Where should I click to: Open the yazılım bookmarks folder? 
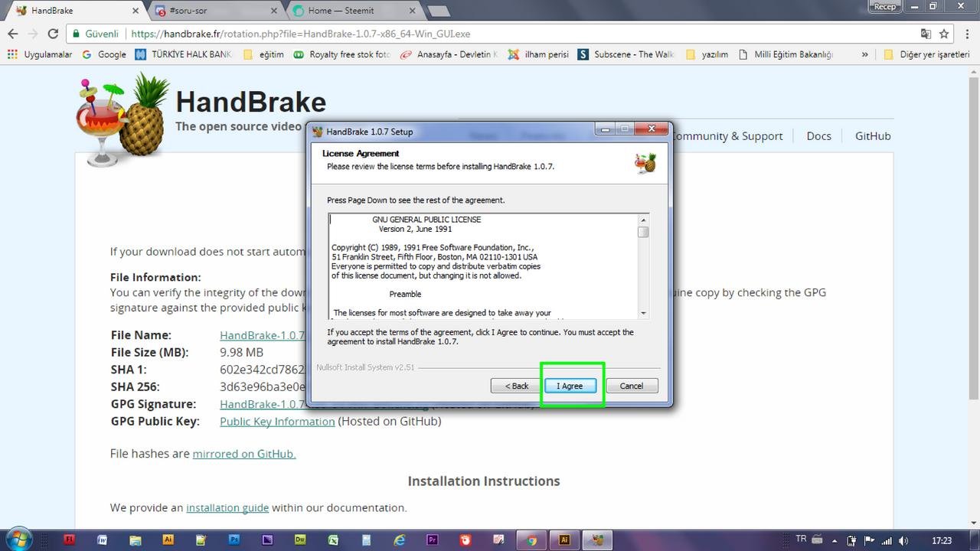tap(707, 54)
